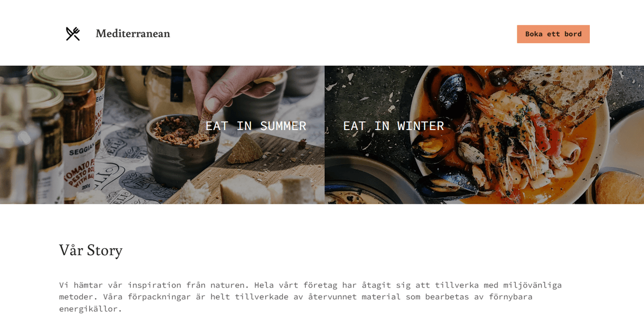Click the Boka ett bord button
The width and height of the screenshot is (644, 316).
pyautogui.click(x=553, y=34)
